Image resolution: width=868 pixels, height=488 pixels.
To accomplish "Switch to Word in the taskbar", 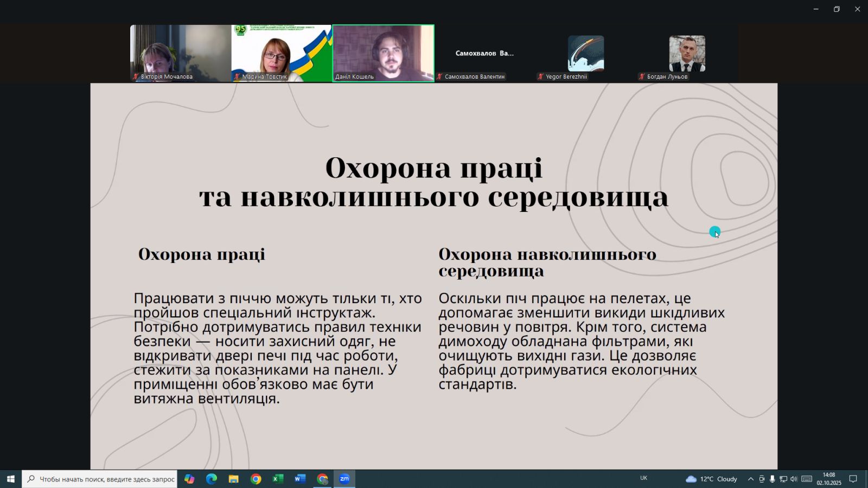I will [x=300, y=479].
